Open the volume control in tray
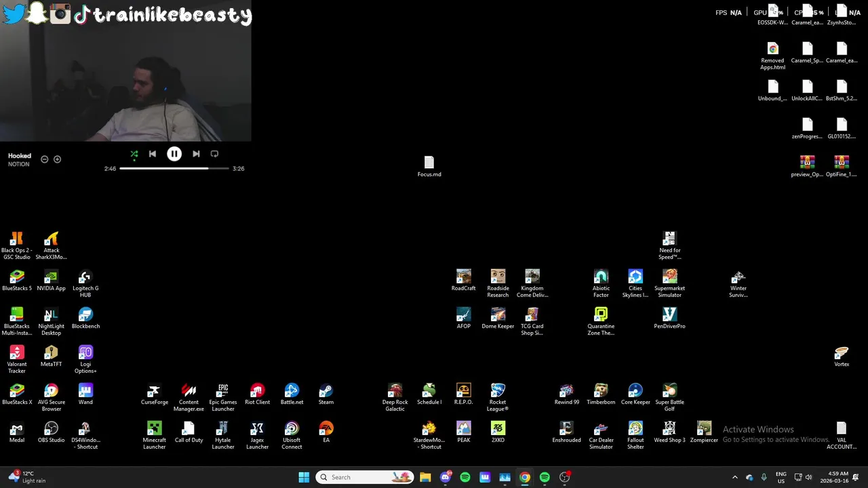This screenshot has width=868, height=488. (x=808, y=477)
